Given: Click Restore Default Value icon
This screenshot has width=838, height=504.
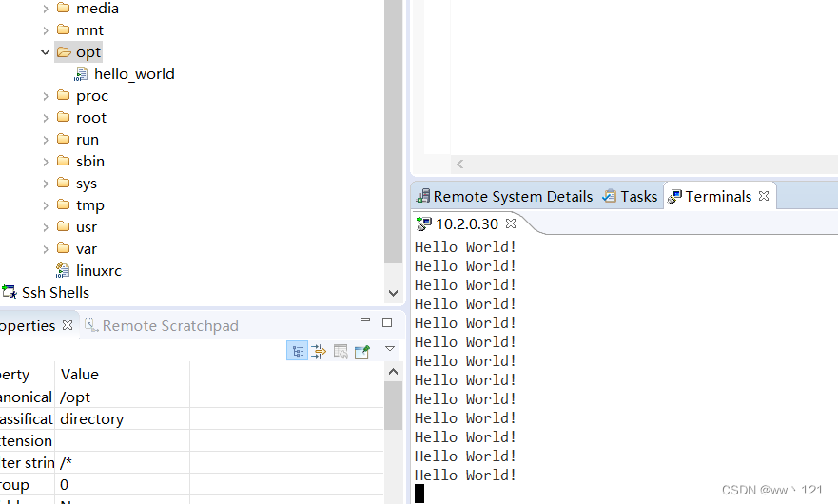Looking at the screenshot, I should pyautogui.click(x=341, y=352).
